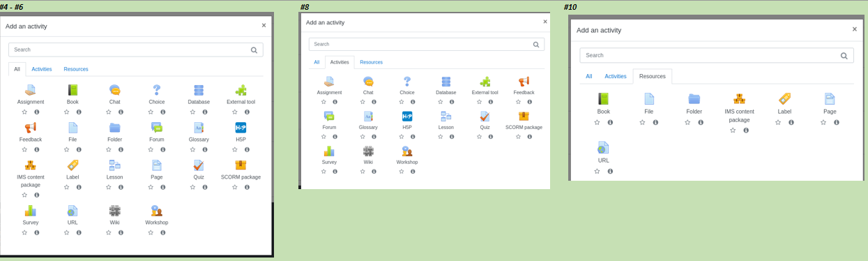Select Book icon in the Resources tab dialog

(x=603, y=99)
